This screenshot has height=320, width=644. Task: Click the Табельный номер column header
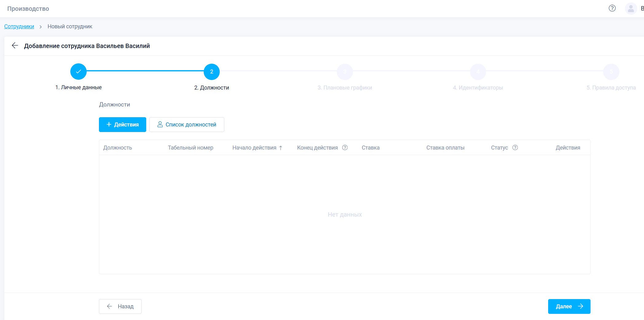[190, 148]
